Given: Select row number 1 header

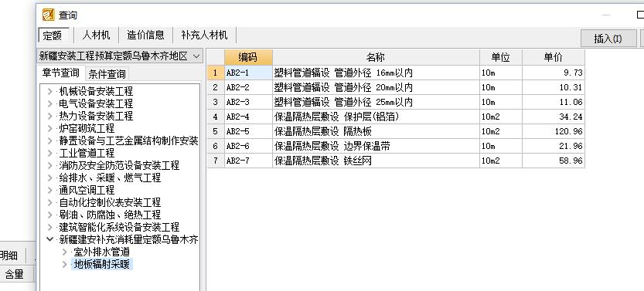Looking at the screenshot, I should 215,73.
